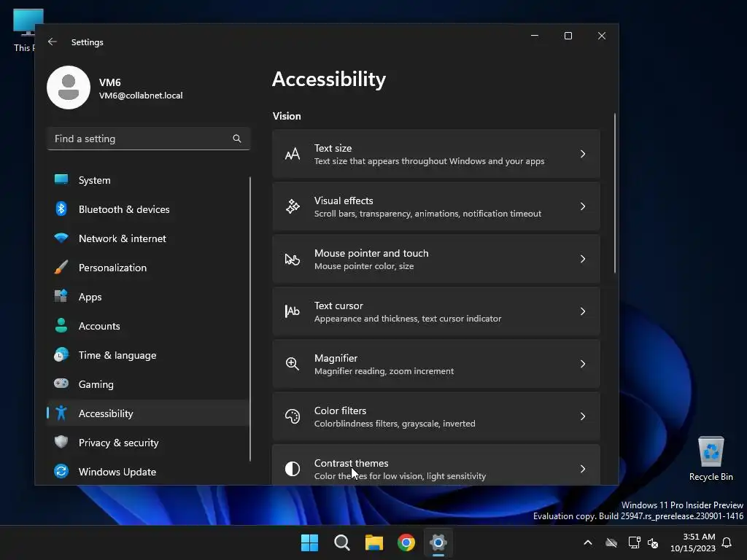Click the network display tray icon
Viewport: 747px width, 560px height.
[x=634, y=542]
